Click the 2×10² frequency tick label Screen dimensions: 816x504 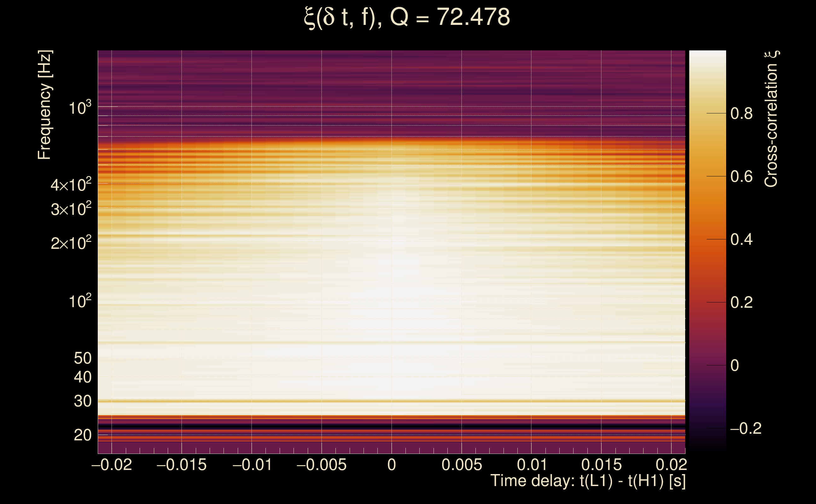(71, 243)
